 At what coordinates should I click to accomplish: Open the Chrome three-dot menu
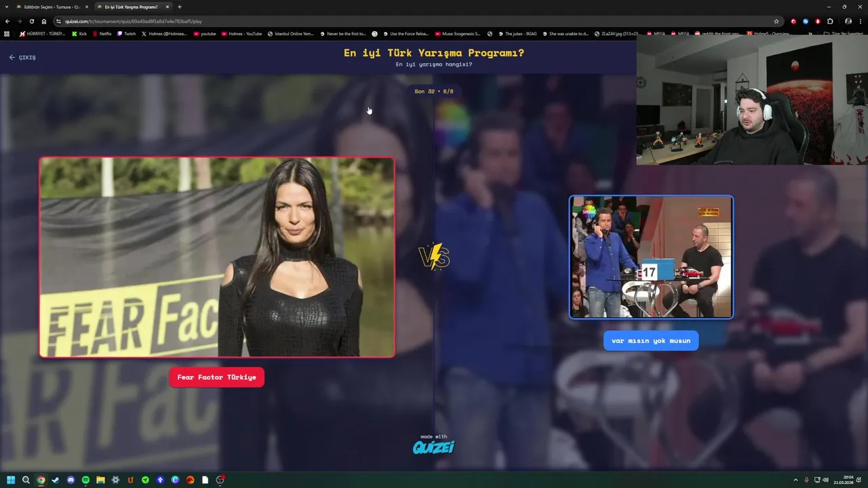[861, 21]
